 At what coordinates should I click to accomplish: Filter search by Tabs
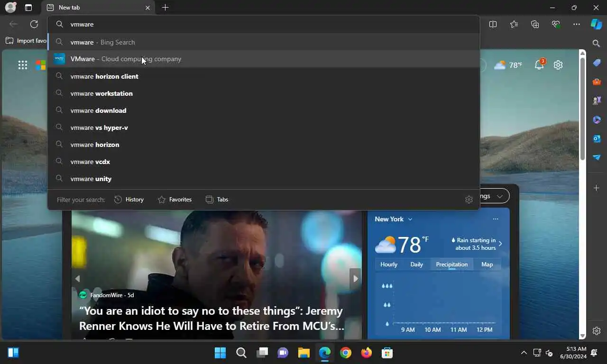coord(217,200)
